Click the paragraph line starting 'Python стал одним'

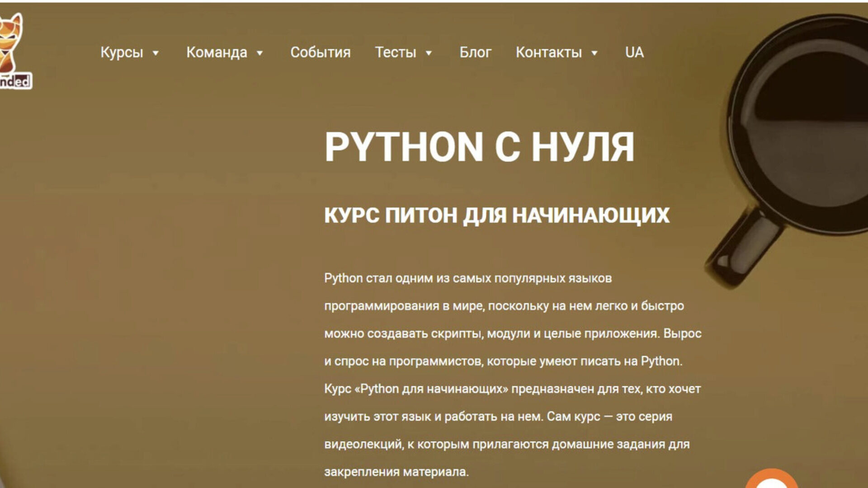[x=467, y=278]
